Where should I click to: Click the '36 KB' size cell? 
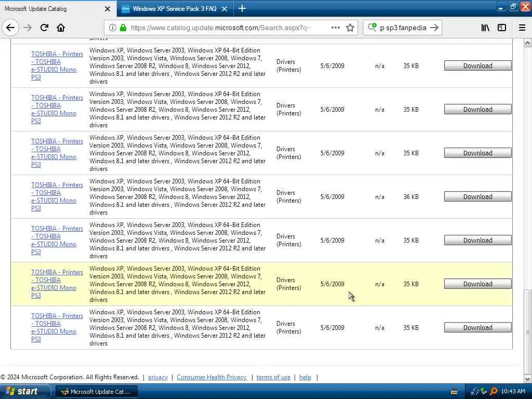(x=411, y=197)
